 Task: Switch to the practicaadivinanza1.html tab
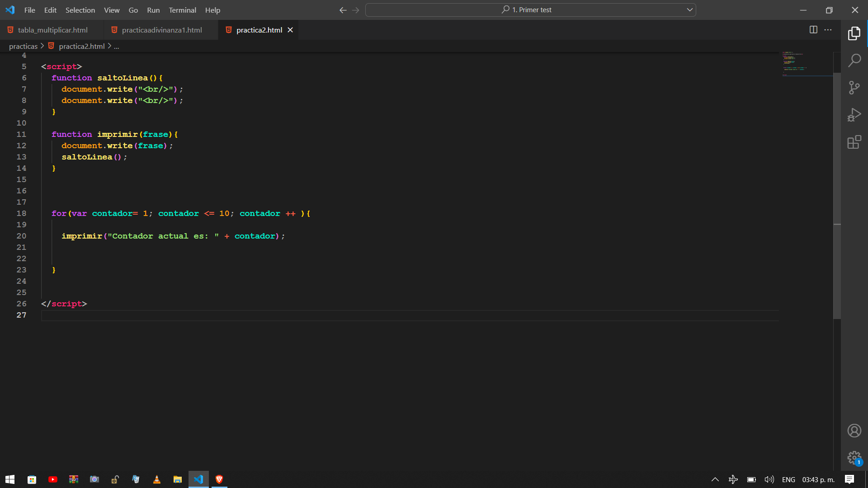click(161, 30)
